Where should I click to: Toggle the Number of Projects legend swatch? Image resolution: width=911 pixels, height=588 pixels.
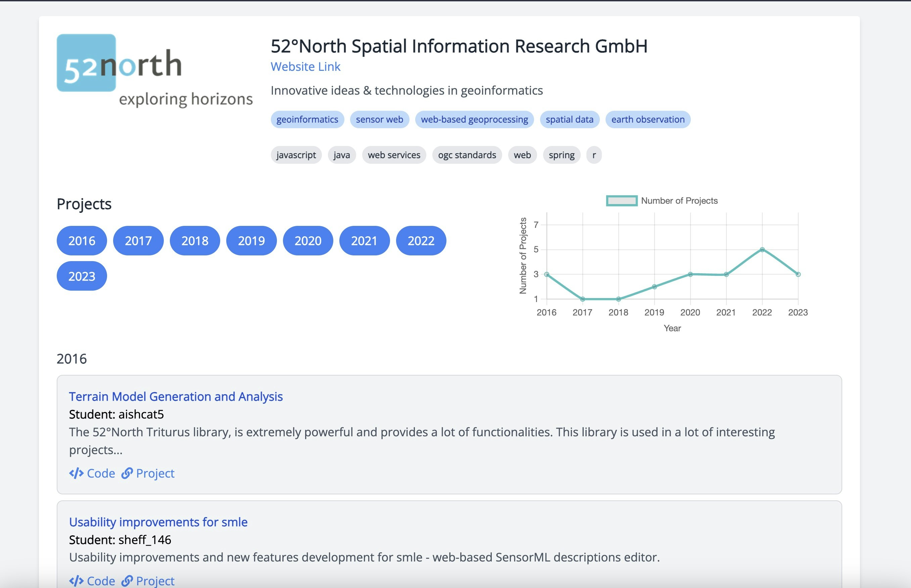(x=622, y=201)
